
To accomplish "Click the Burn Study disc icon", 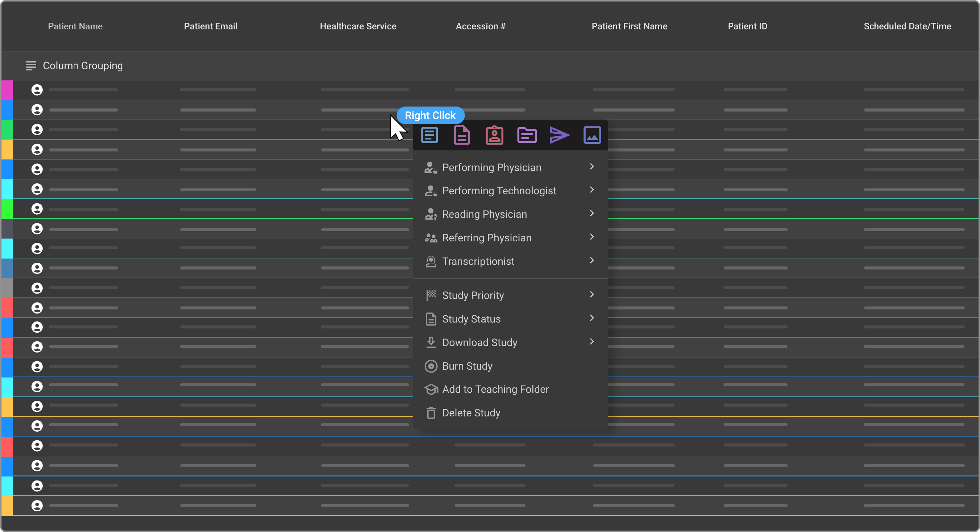I will (x=431, y=366).
